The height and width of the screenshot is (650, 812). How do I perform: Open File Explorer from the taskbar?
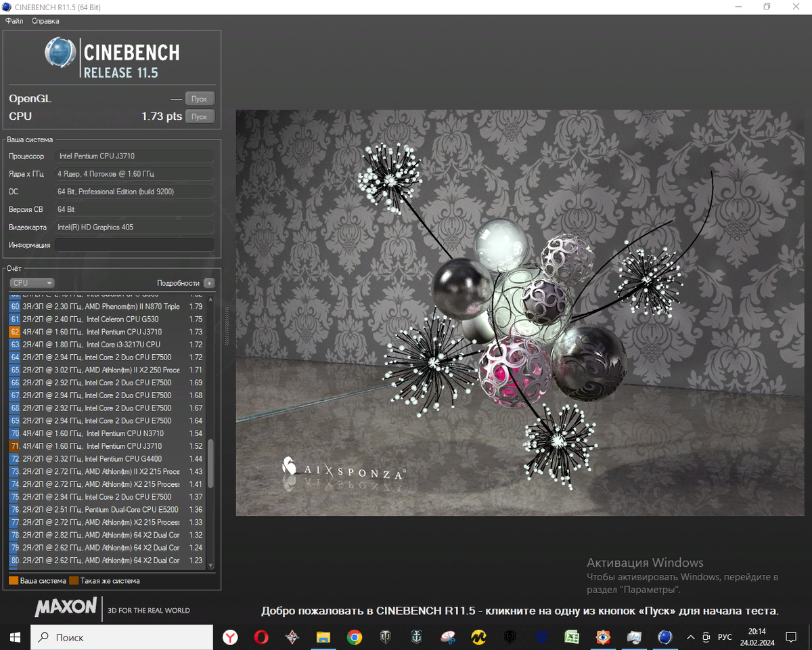point(323,637)
